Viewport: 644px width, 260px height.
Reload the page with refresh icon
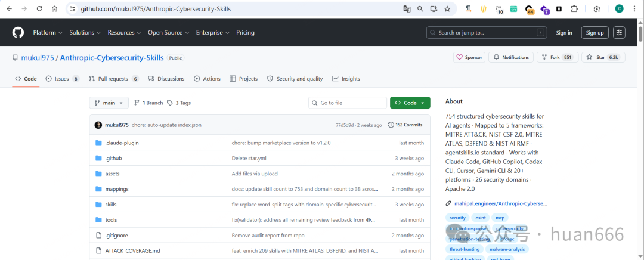[39, 8]
